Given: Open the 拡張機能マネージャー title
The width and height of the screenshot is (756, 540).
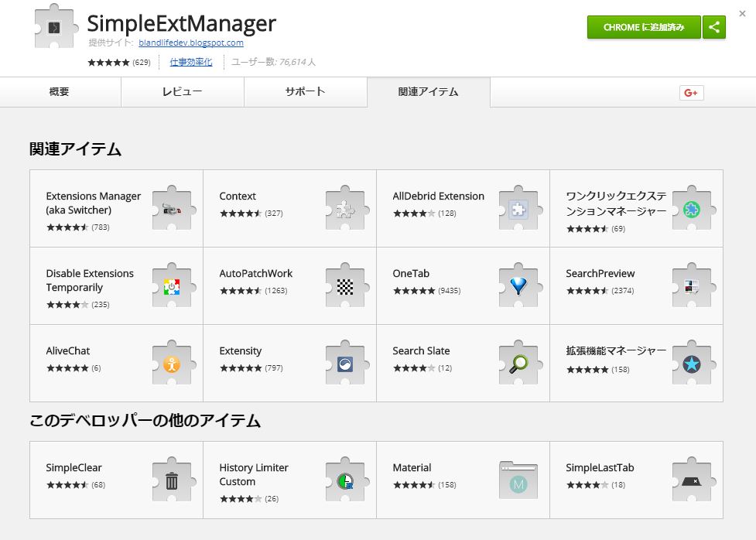Looking at the screenshot, I should [616, 351].
